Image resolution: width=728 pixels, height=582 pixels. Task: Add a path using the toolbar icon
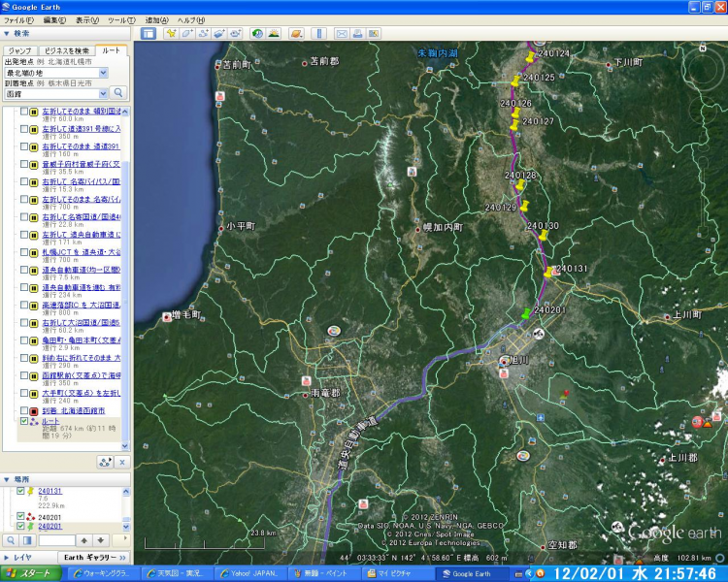pos(203,33)
